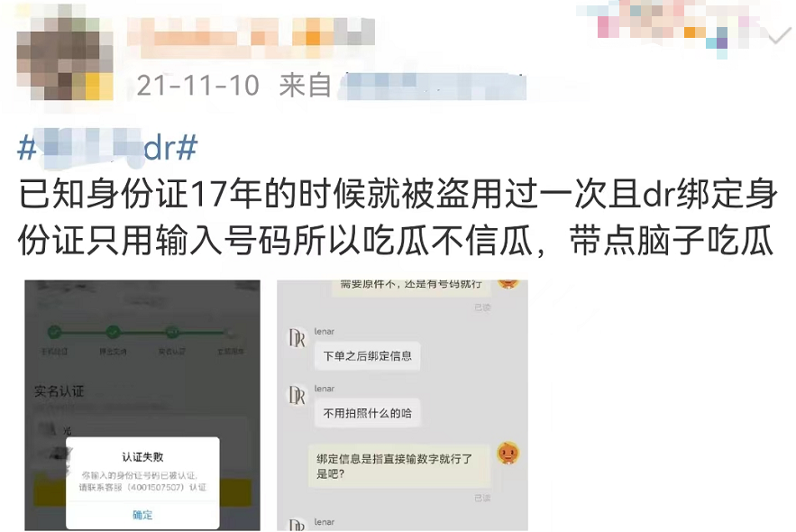View the 21-11-10 post timestamp
Screen dimensions: 796x532
click(198, 86)
